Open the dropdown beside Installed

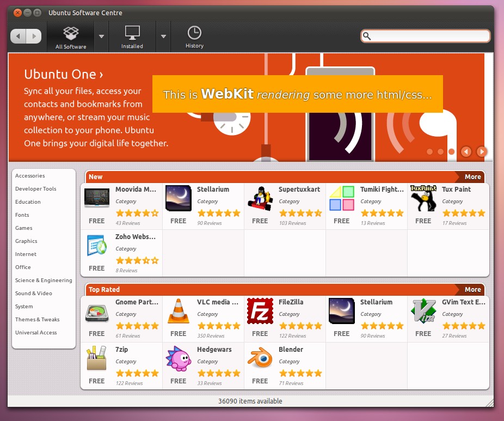[x=163, y=36]
